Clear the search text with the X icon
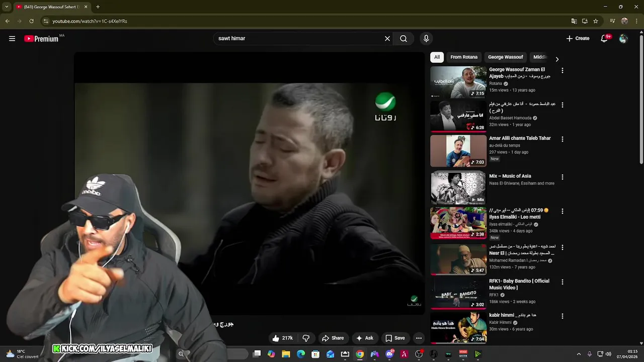 tap(387, 39)
